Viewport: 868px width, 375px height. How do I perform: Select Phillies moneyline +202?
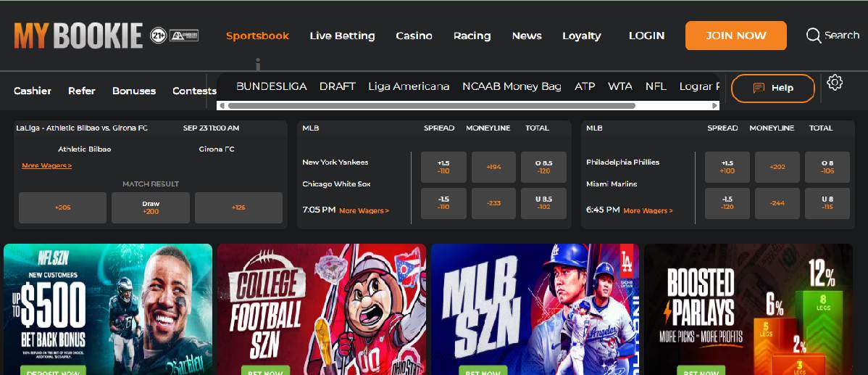pyautogui.click(x=777, y=168)
